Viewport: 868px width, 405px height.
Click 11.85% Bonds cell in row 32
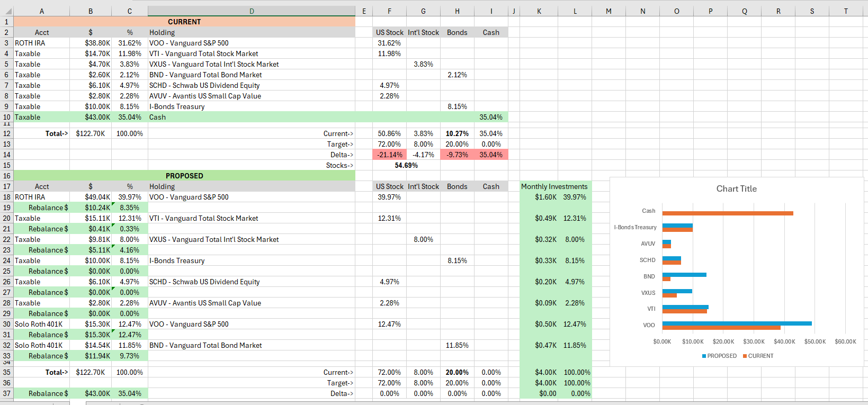pos(457,345)
